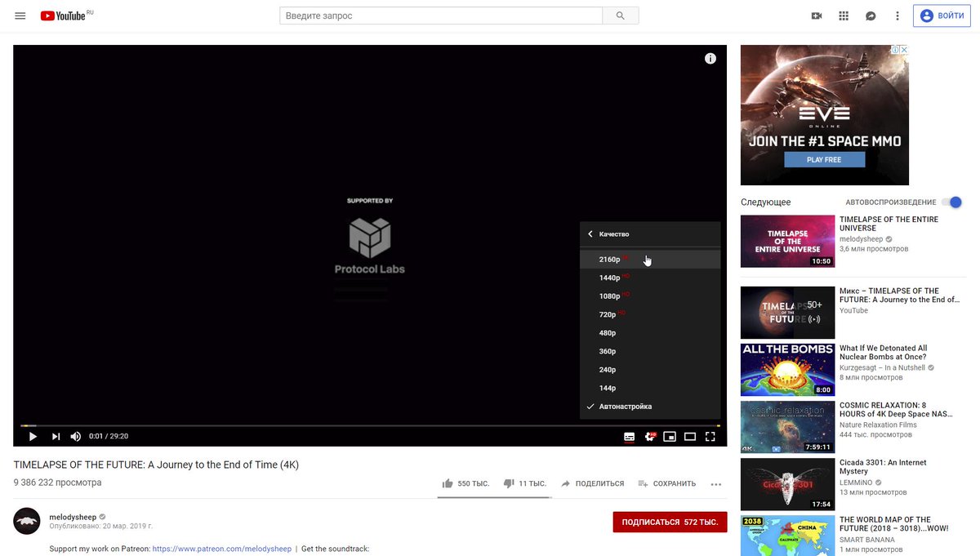Dislike the video with thumbs down
The width and height of the screenshot is (980, 556).
[x=524, y=483]
